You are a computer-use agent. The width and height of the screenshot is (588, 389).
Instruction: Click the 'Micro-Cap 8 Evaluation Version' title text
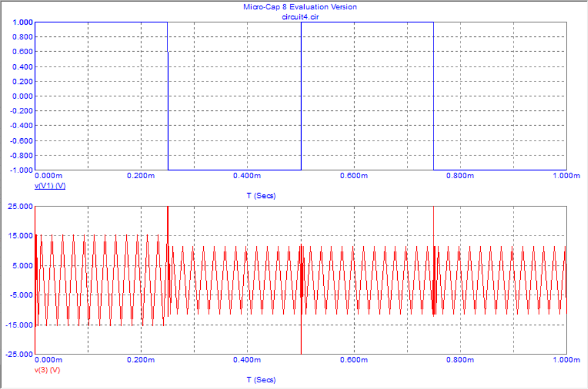click(x=300, y=7)
